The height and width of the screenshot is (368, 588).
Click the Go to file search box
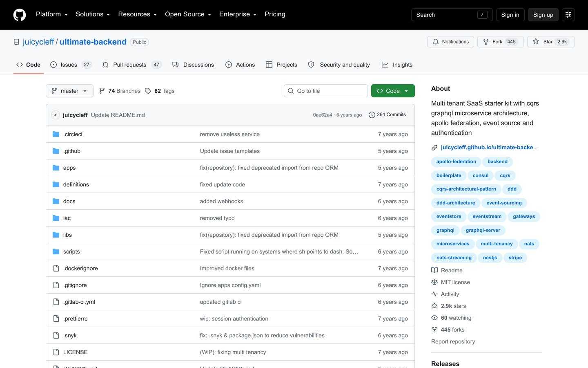pyautogui.click(x=326, y=91)
